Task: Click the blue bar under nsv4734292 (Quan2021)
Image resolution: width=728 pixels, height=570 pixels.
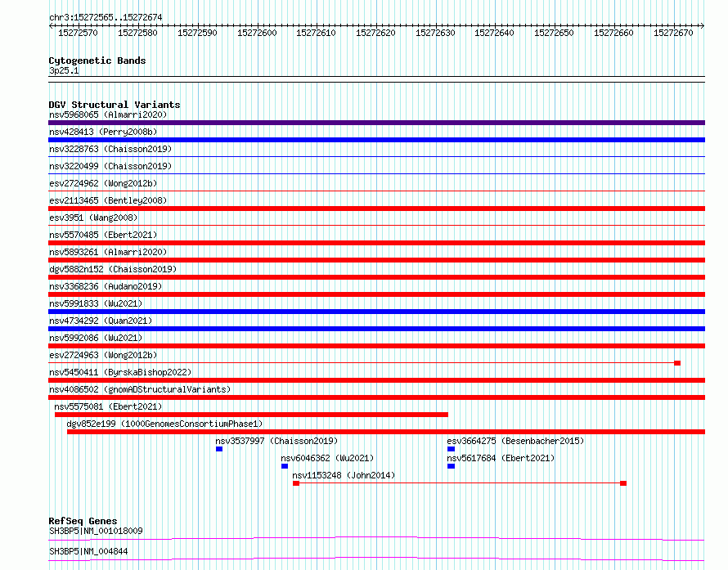Action: tap(376, 329)
